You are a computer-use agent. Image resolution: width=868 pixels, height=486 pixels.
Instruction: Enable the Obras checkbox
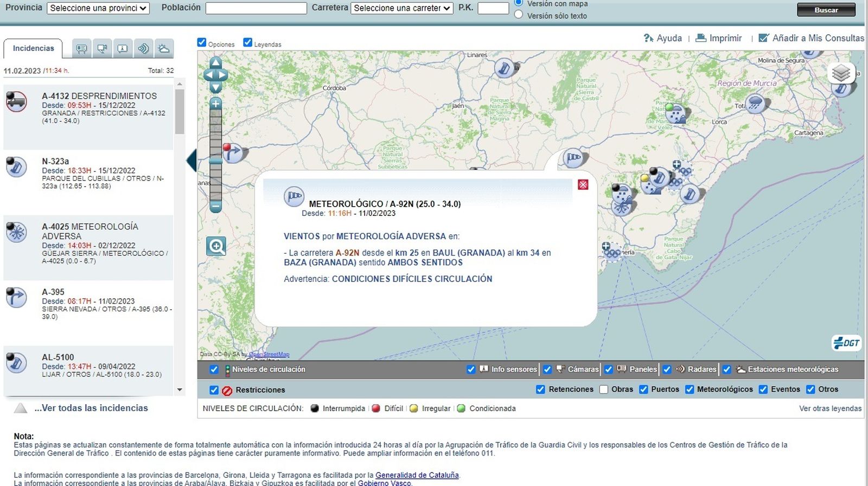[x=604, y=389]
